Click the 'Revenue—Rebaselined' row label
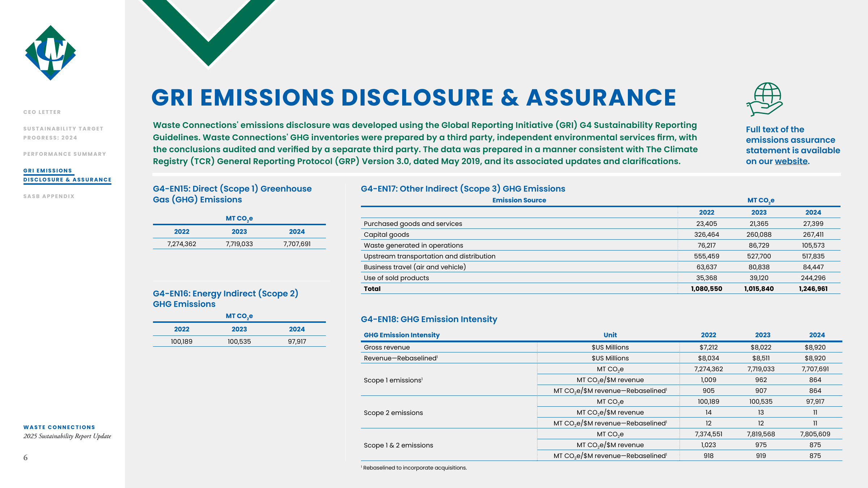This screenshot has width=868, height=488. (x=401, y=358)
